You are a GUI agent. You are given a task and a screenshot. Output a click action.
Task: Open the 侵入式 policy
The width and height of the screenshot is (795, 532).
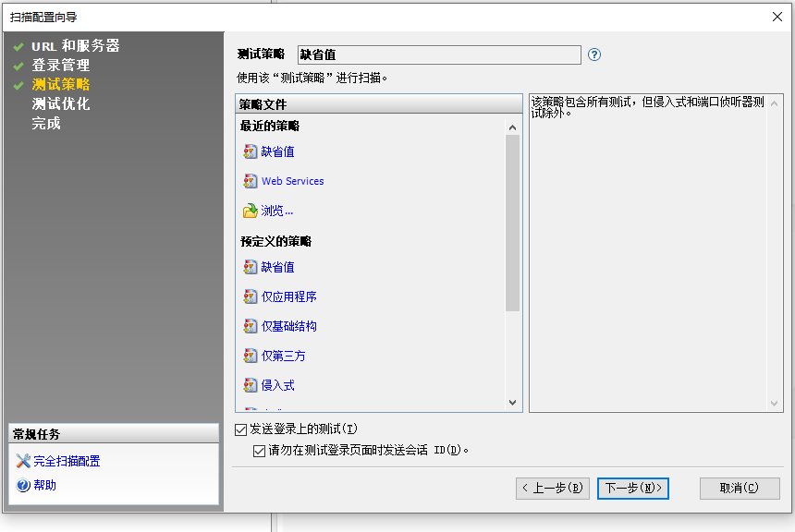click(274, 385)
